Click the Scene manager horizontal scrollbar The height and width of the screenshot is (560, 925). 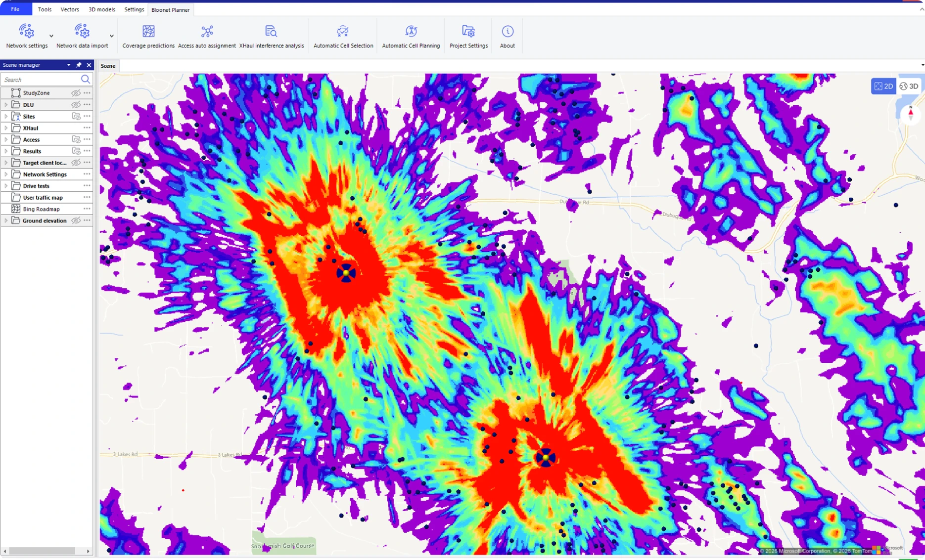(x=42, y=551)
